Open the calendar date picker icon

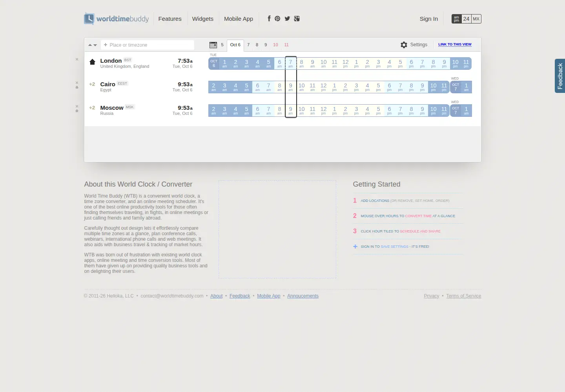(x=213, y=45)
